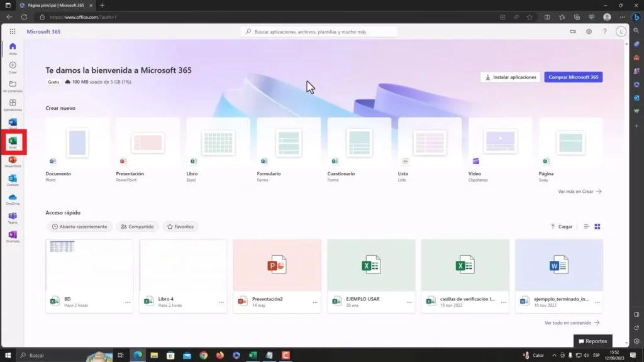Screen dimensions: 644x362
Task: Create a new Vídeo in Clipchamp
Action: (x=500, y=150)
